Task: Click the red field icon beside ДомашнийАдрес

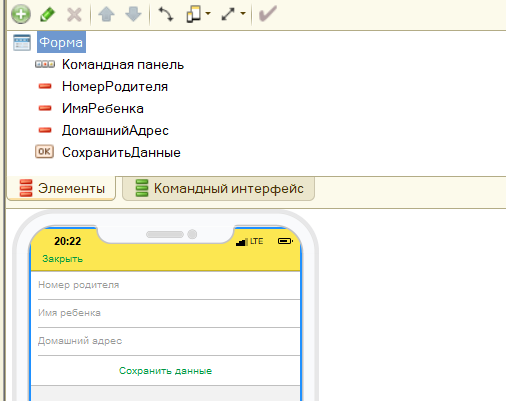Action: [45, 130]
